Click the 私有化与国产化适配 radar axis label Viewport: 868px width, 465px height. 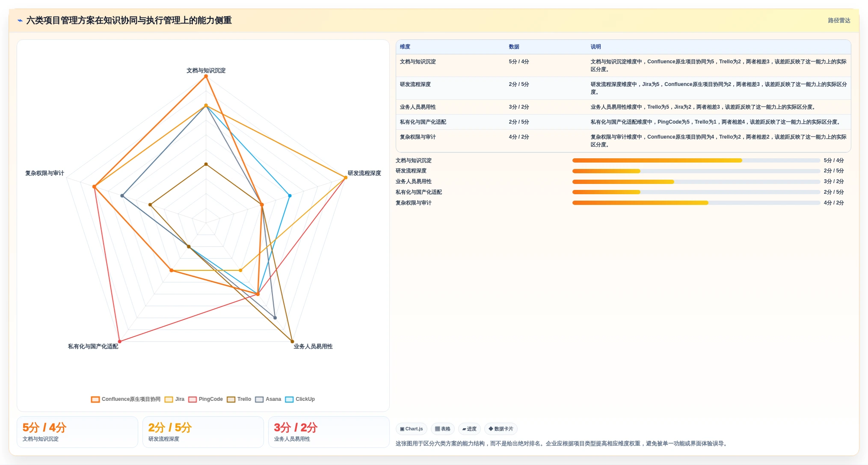point(93,347)
